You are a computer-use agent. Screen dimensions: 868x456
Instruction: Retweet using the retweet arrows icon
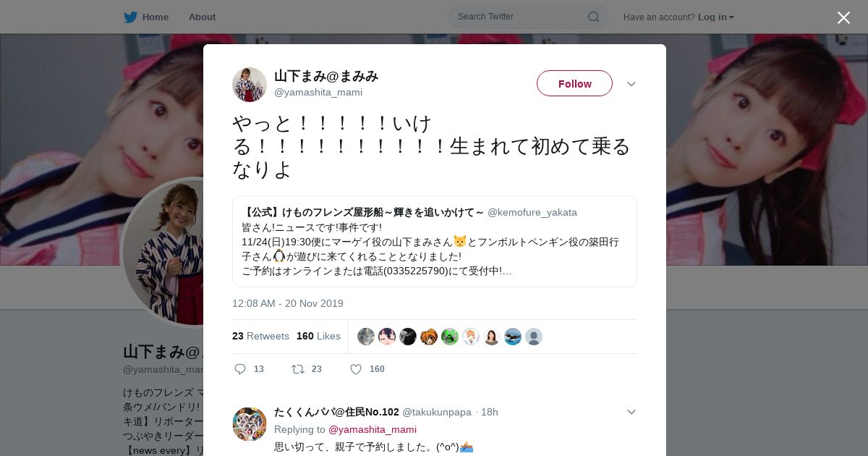tap(298, 369)
